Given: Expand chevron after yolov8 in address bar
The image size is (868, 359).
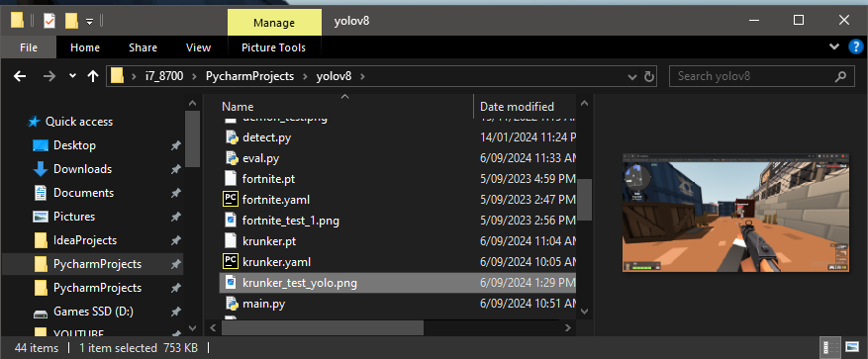Looking at the screenshot, I should tap(363, 76).
